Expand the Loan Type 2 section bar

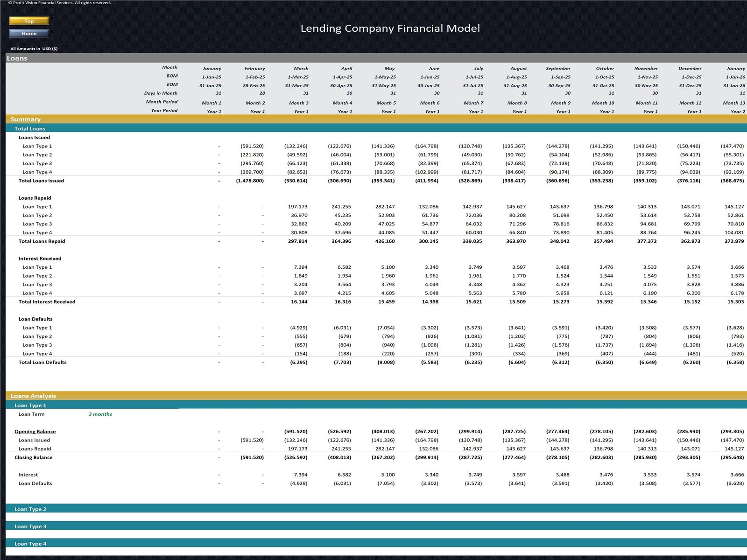30,509
